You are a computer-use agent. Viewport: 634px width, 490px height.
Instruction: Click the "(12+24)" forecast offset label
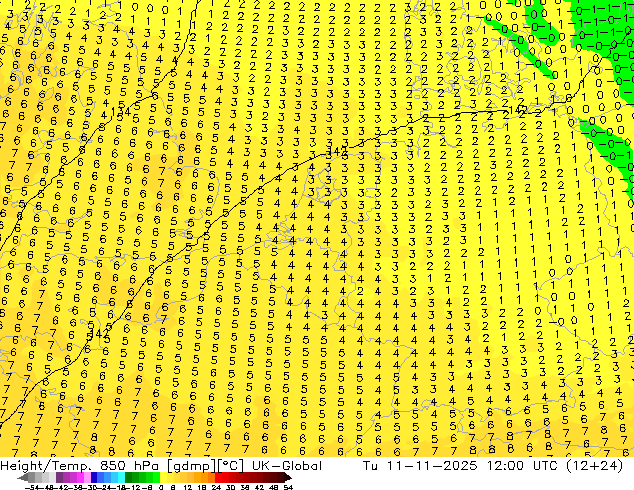[x=594, y=466]
